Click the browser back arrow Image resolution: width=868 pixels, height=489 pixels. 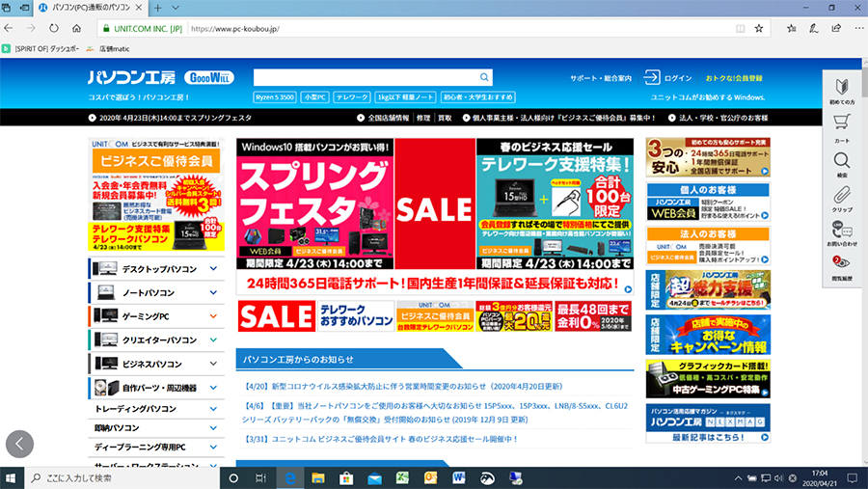[x=9, y=28]
